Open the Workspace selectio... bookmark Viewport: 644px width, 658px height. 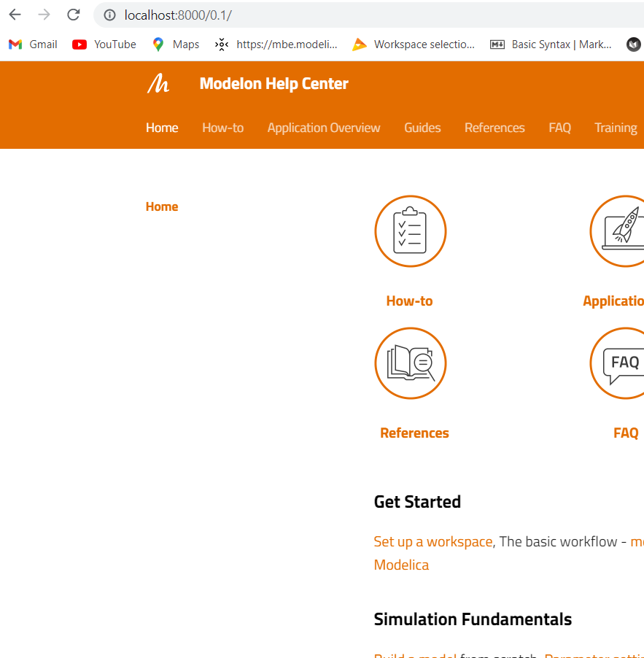click(x=414, y=44)
